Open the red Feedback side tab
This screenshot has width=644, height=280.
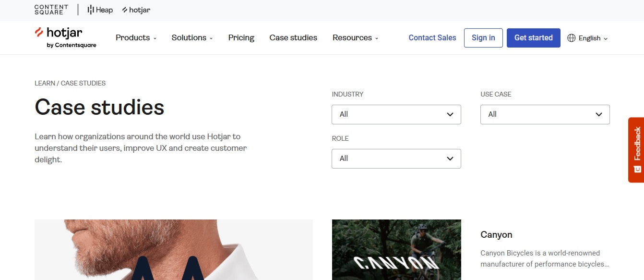click(636, 149)
